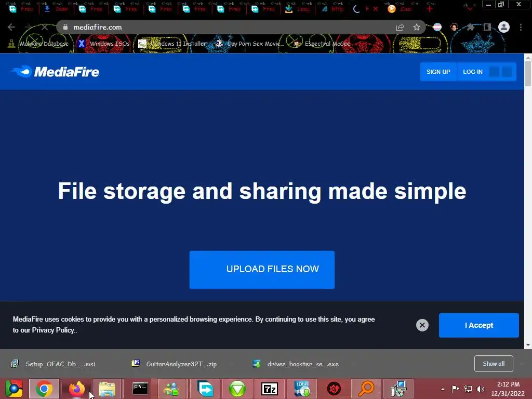The width and height of the screenshot is (532, 399).
Task: Click Show all downloads button
Action: pyautogui.click(x=494, y=364)
